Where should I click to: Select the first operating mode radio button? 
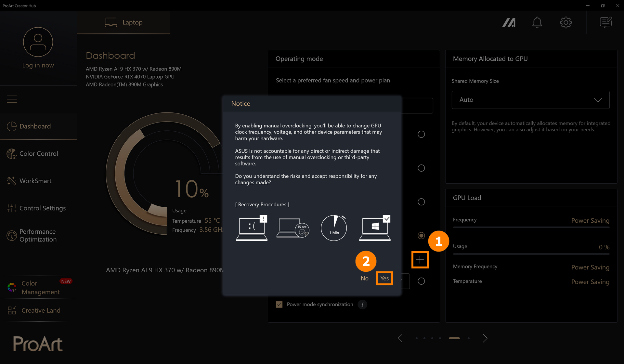[421, 134]
